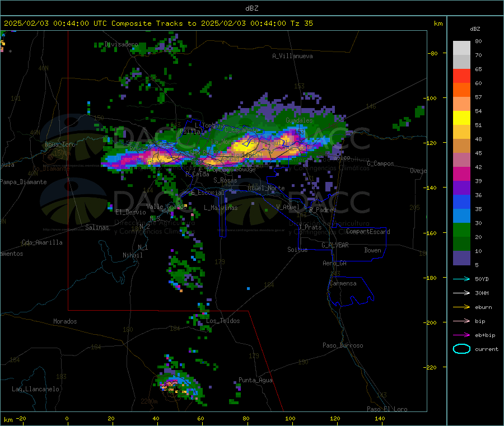This screenshot has height=426, width=504.
Task: Click the cyan 50YD arrow in legend
Action: 461,279
